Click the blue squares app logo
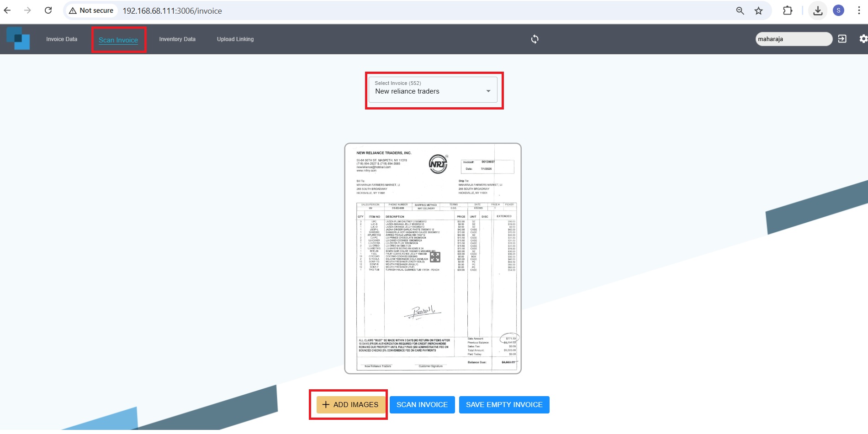Image resolution: width=868 pixels, height=434 pixels. 18,38
